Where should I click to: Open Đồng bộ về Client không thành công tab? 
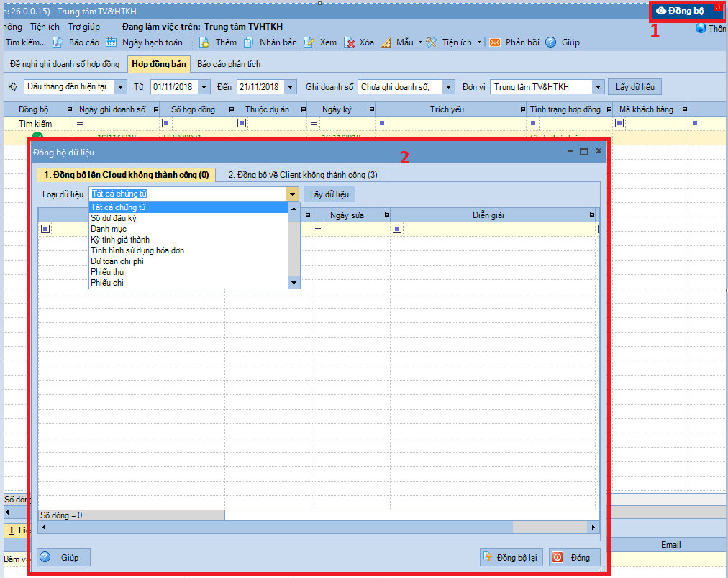click(x=303, y=175)
